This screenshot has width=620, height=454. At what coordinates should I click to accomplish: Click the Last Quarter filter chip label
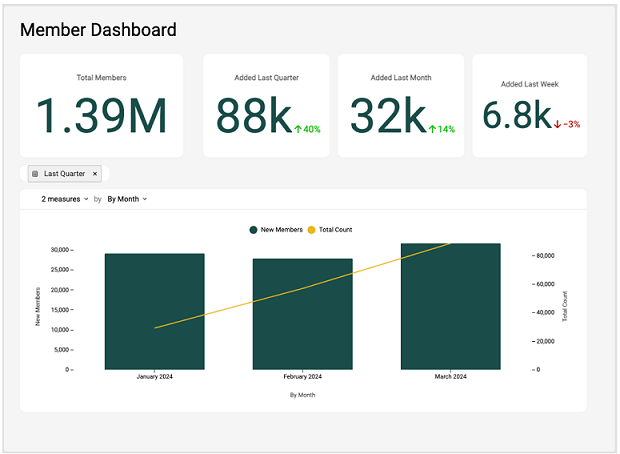tap(64, 174)
